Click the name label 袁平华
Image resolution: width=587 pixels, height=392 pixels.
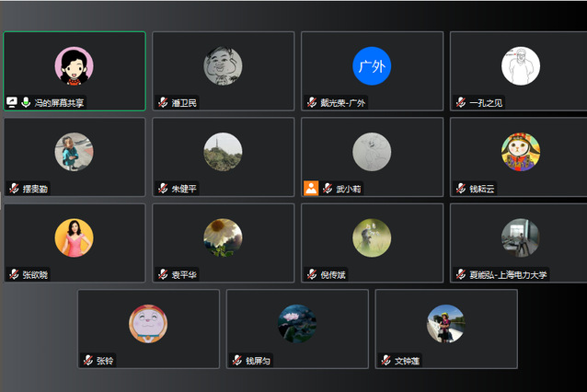point(184,275)
